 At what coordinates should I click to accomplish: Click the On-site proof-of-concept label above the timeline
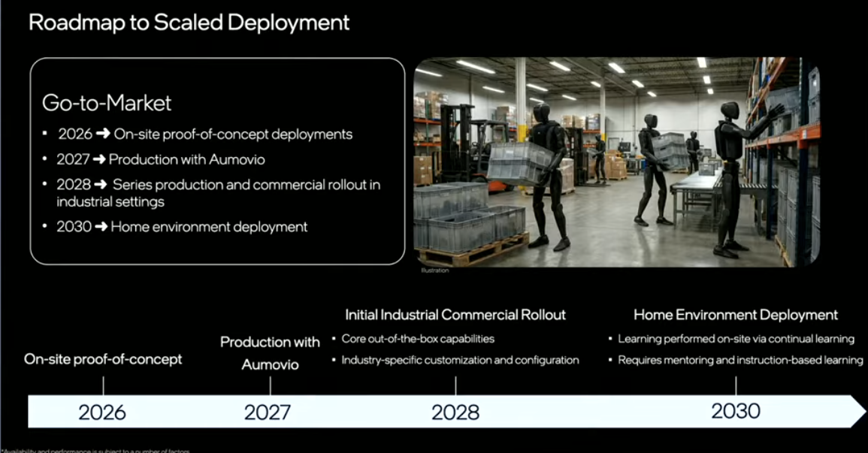(103, 359)
